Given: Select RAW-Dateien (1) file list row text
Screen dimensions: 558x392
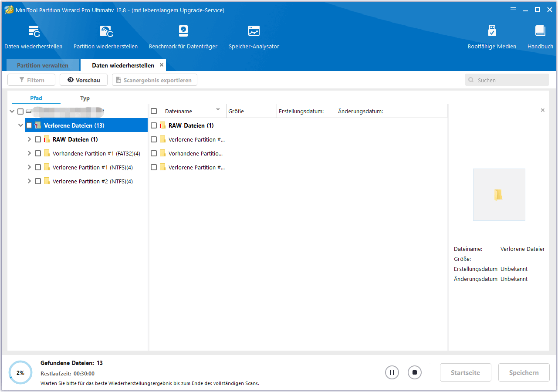Looking at the screenshot, I should pos(191,125).
